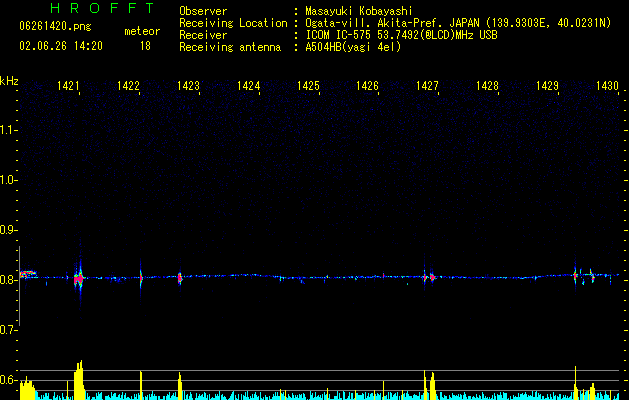The width and height of the screenshot is (629, 400).
Task: Click the Receiving antenna label
Action: coord(230,47)
